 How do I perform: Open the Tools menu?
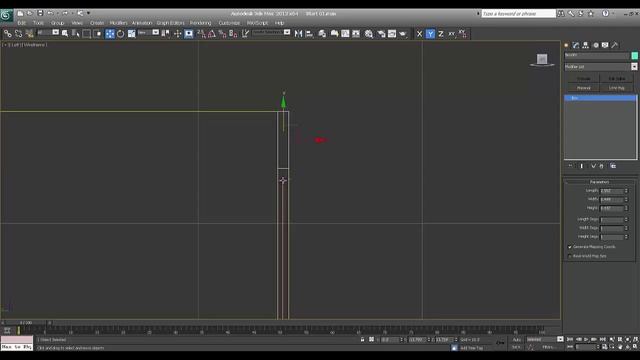38,23
